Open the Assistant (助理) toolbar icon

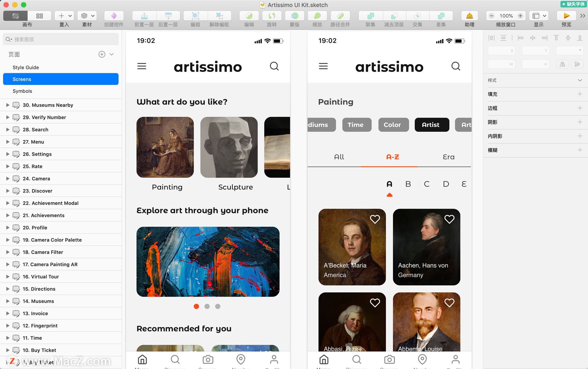[469, 16]
